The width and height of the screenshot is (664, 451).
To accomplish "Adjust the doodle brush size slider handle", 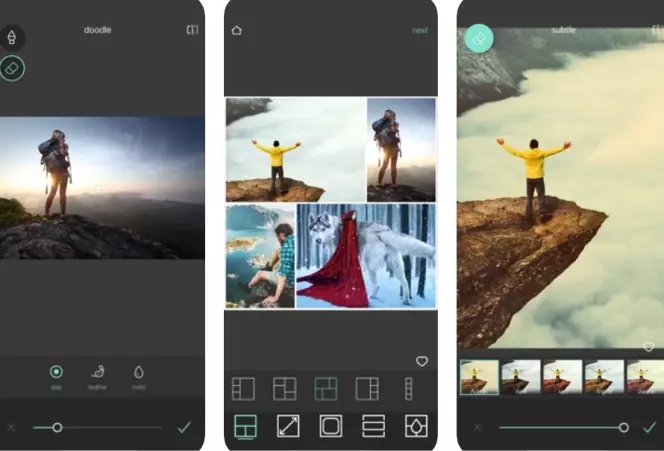I will [x=57, y=428].
